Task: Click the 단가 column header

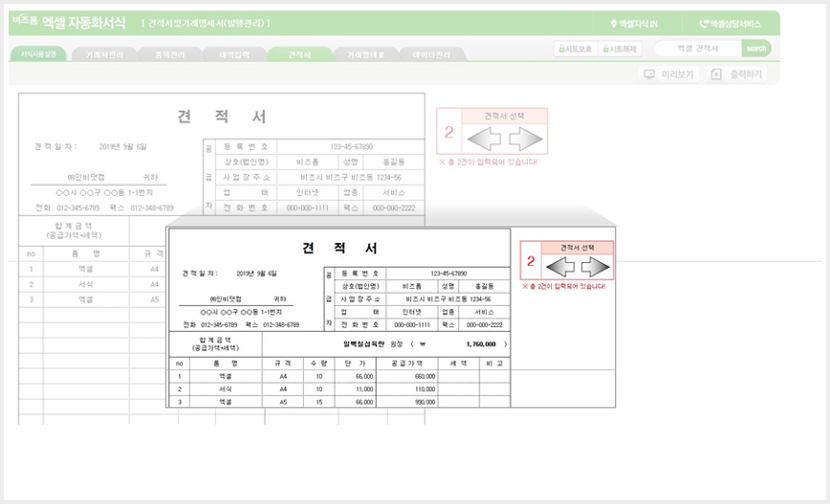Action: (x=355, y=363)
